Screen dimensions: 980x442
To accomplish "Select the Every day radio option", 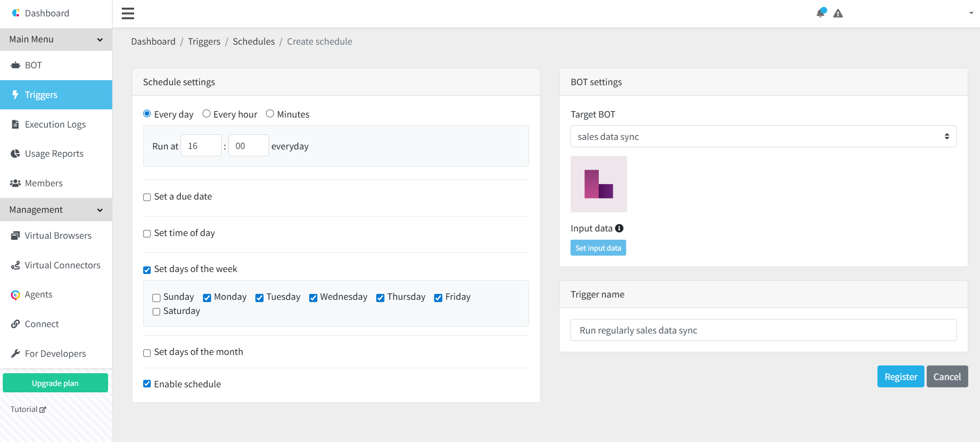I will [x=147, y=113].
